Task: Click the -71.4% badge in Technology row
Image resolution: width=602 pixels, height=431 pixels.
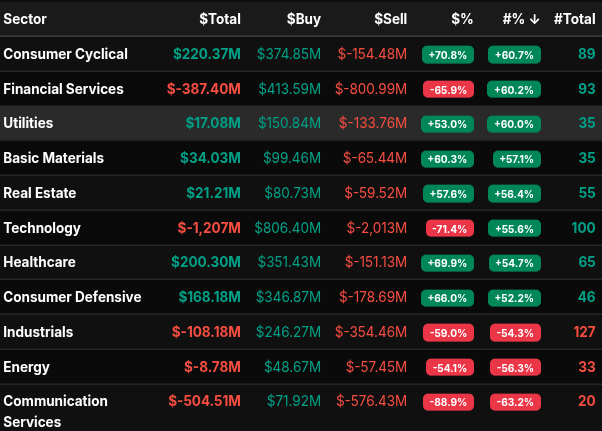Action: (448, 229)
